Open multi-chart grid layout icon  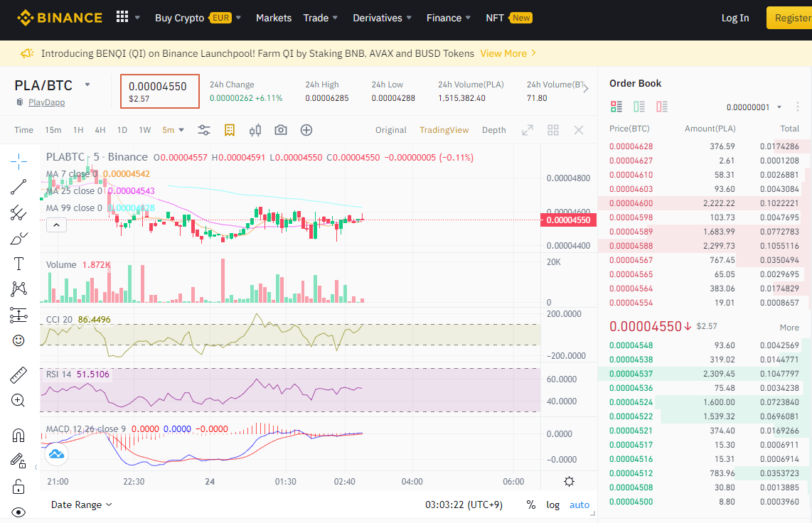pos(553,130)
